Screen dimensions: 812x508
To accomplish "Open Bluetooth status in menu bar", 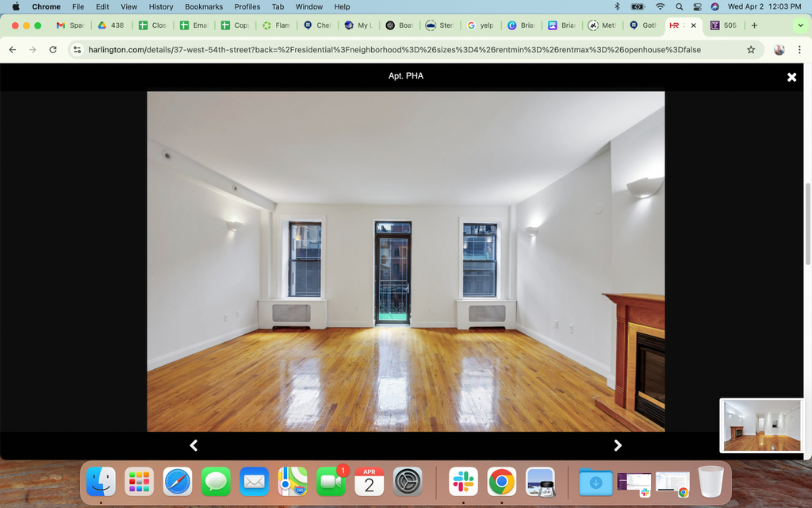I will tap(617, 6).
